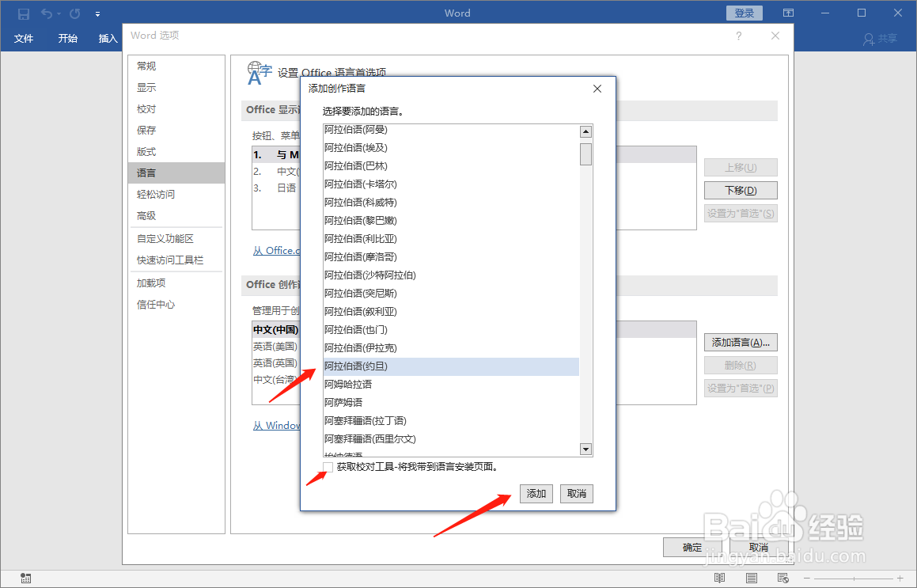Select 阿拉伯语(突尼斯) in the list
Viewport: 917px width, 588px height.
coord(451,293)
